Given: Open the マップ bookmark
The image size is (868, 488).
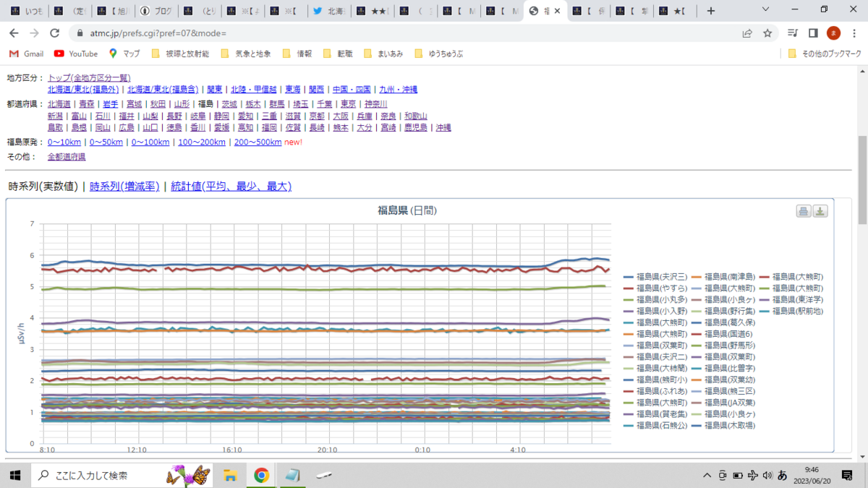Looking at the screenshot, I should pos(124,53).
